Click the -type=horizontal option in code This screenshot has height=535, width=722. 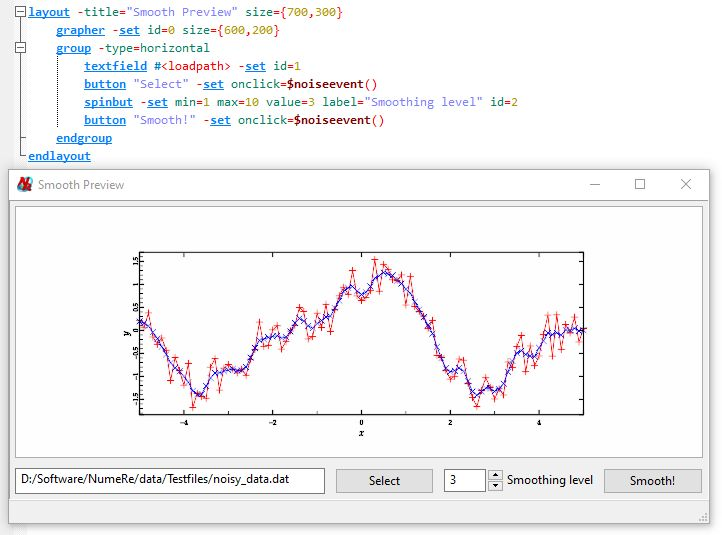pos(154,48)
